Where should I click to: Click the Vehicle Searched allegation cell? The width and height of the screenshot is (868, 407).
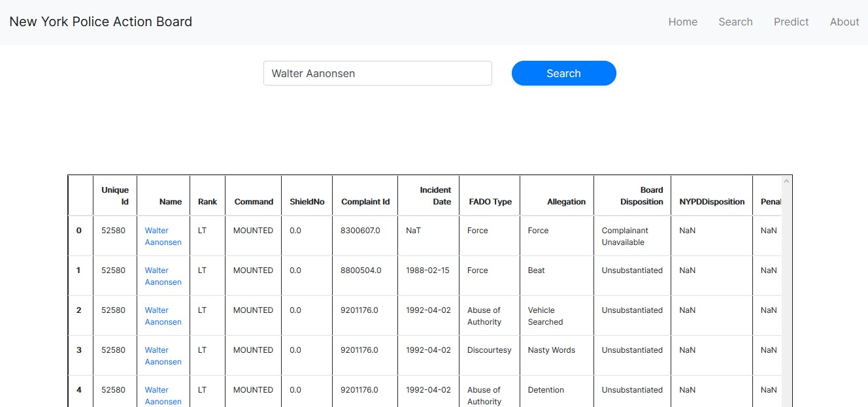click(557, 316)
